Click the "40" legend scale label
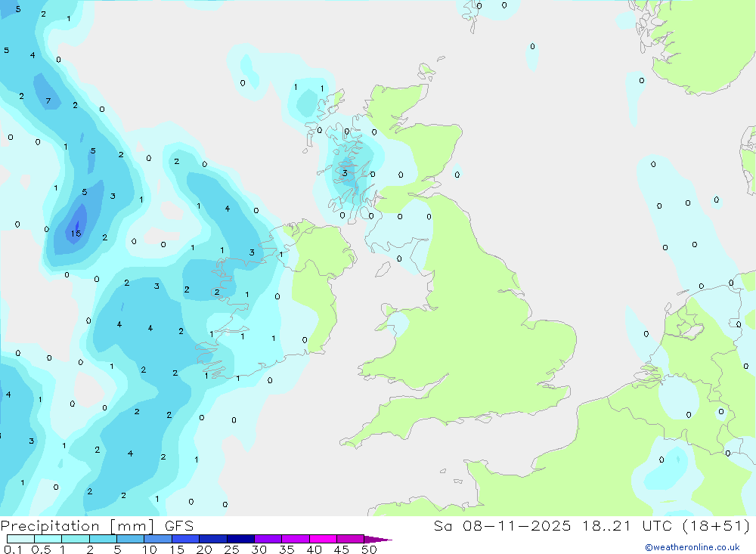This screenshot has width=756, height=554. [314, 549]
